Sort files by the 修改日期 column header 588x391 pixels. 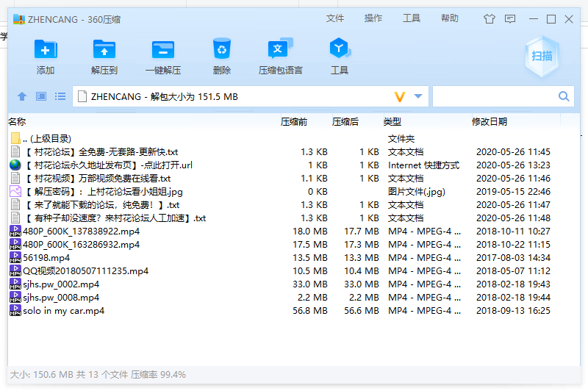tap(490, 121)
